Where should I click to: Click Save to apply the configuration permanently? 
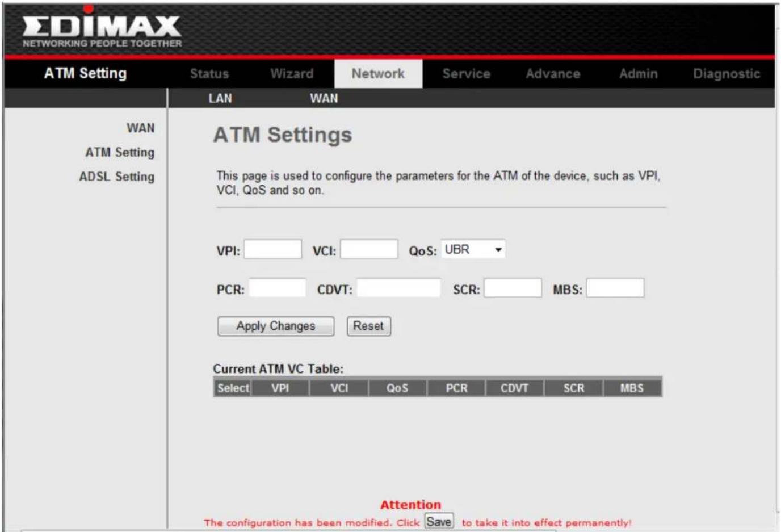pyautogui.click(x=439, y=522)
